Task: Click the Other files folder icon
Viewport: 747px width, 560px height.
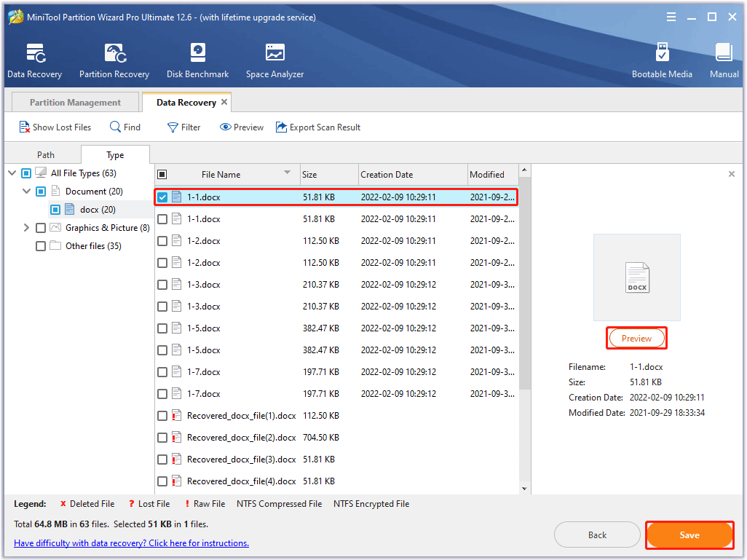Action: click(x=56, y=246)
